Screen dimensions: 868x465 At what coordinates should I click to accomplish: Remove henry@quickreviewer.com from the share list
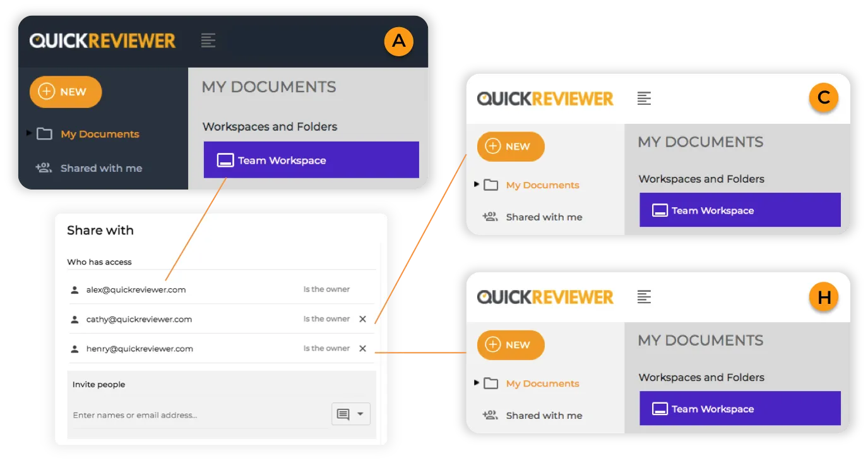[362, 349]
